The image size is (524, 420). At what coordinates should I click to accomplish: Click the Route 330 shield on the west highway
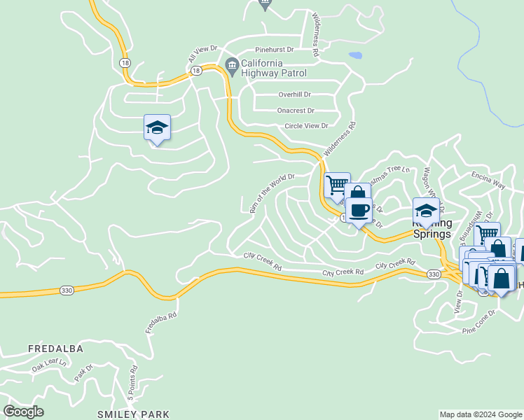67,290
